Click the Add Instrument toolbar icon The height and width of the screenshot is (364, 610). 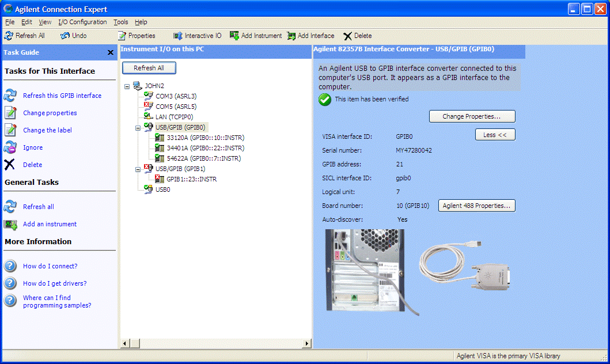coord(234,35)
